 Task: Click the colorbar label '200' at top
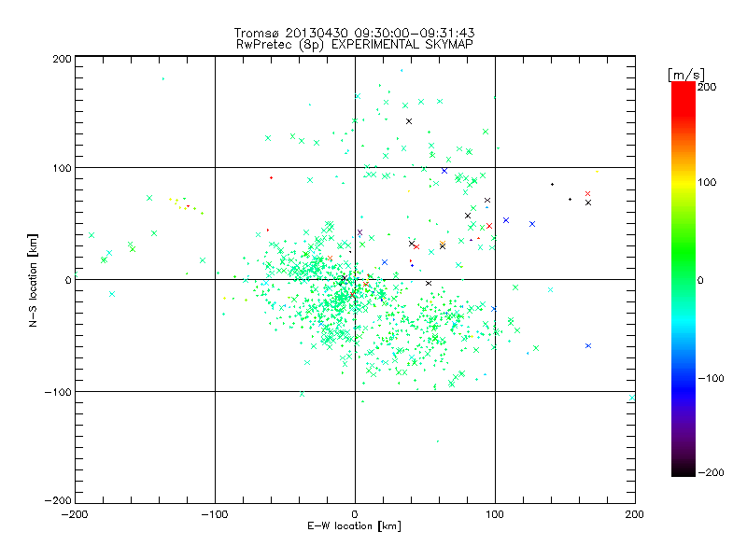click(707, 87)
